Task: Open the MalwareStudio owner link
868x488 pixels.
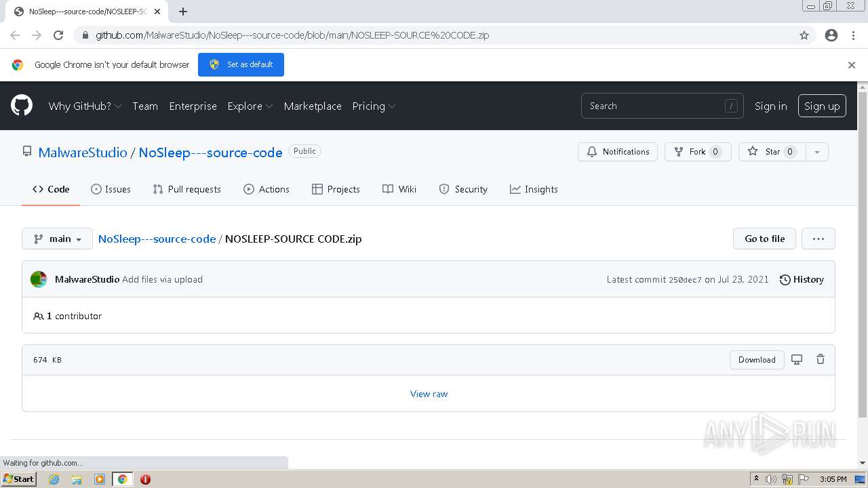Action: [x=83, y=152]
